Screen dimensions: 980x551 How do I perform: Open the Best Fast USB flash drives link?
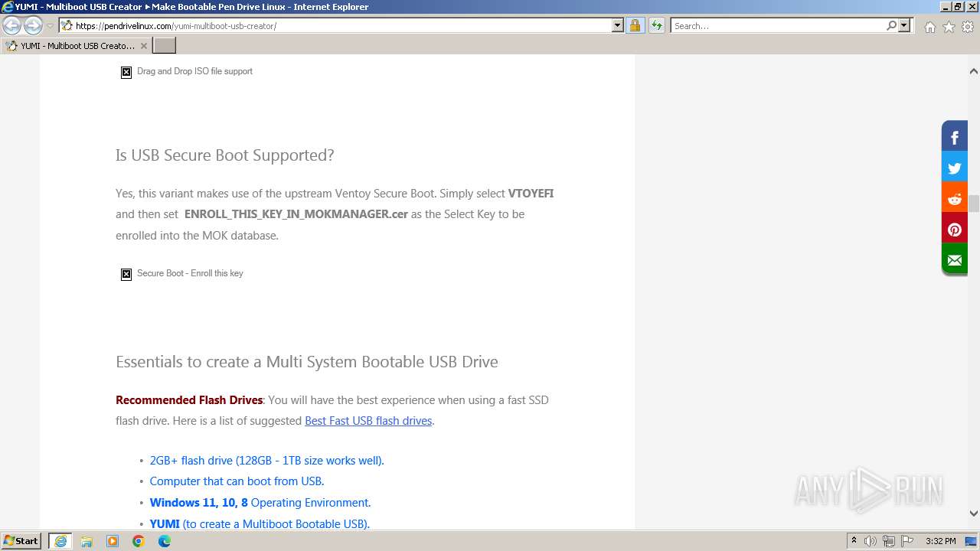[368, 421]
